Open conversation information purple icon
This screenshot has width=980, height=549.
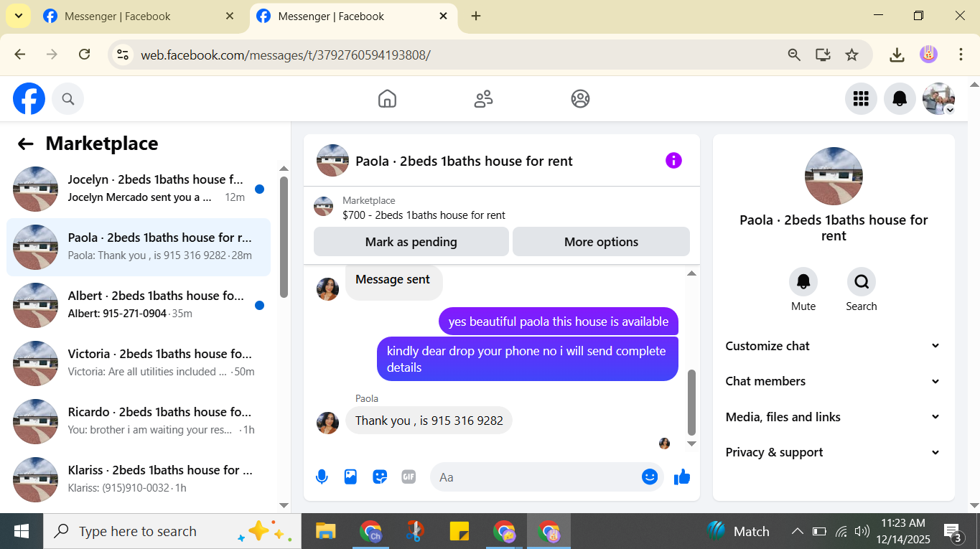[673, 161]
